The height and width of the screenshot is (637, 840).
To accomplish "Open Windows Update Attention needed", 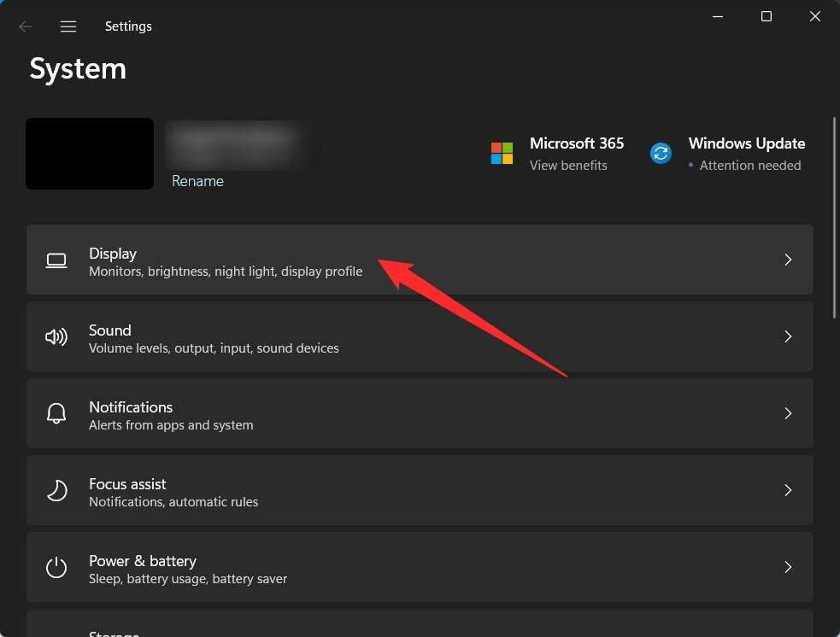I will click(x=749, y=166).
